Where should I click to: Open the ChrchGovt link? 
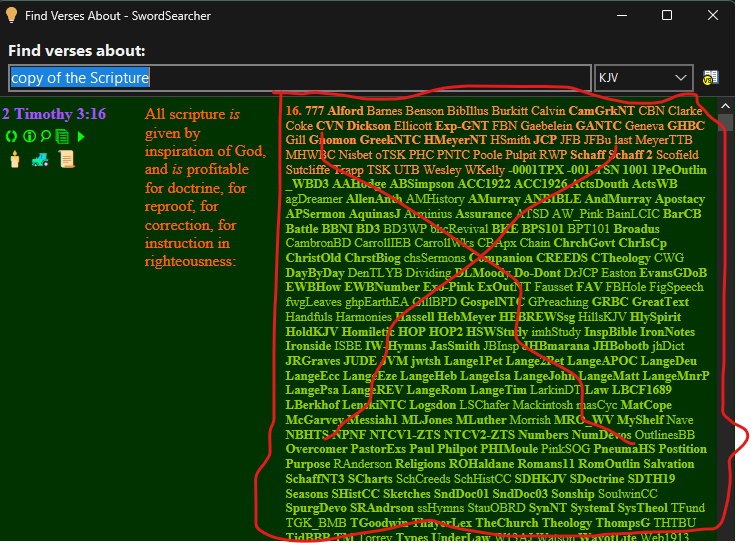click(x=584, y=243)
